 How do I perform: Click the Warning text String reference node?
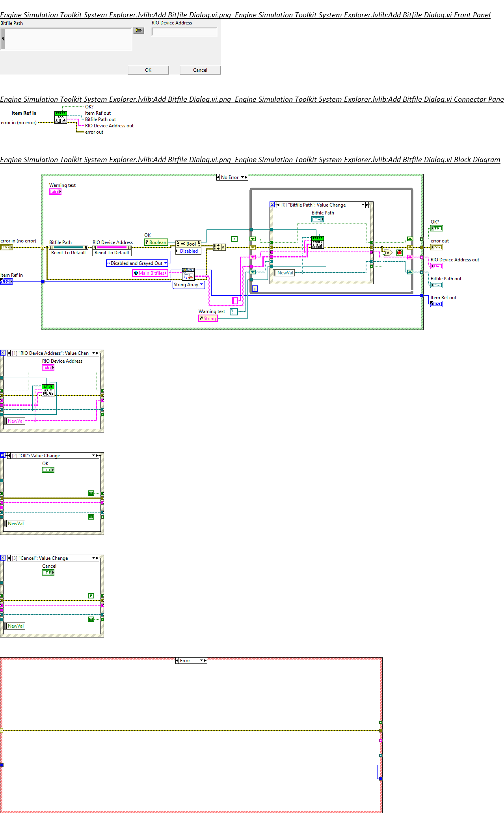pyautogui.click(x=208, y=319)
